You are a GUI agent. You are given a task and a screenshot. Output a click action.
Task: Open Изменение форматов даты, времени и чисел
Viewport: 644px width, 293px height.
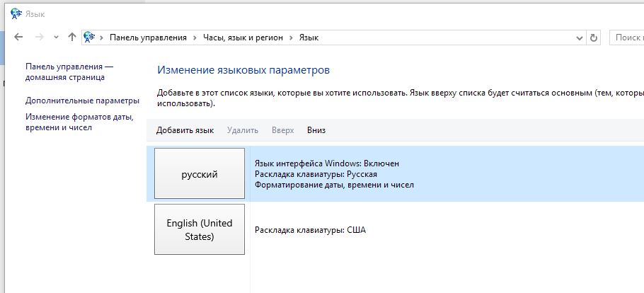(80, 122)
